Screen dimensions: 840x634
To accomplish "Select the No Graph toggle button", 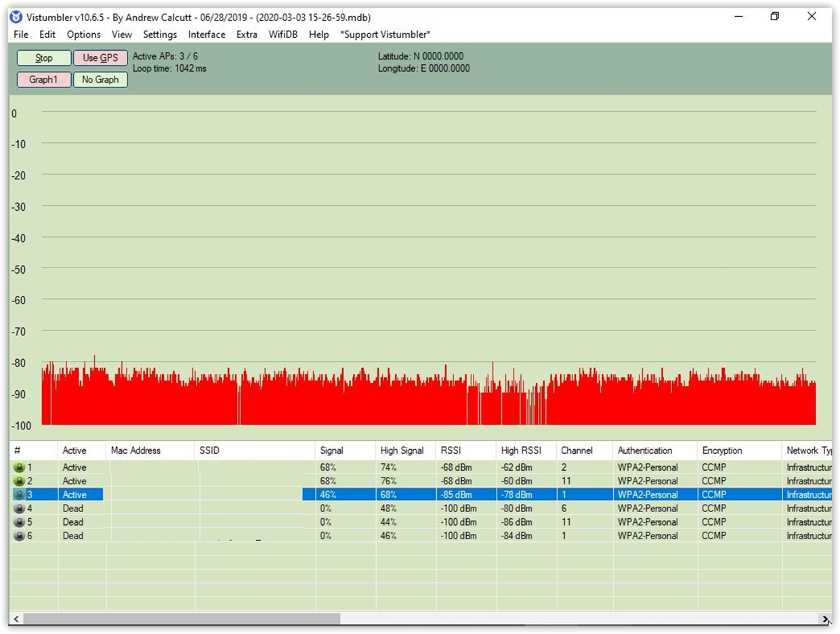I will tap(100, 80).
